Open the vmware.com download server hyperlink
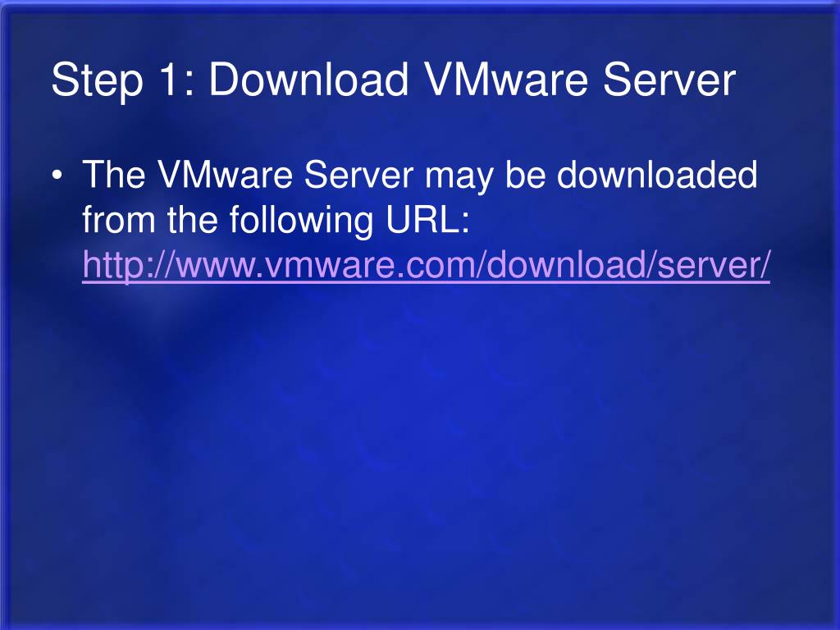This screenshot has width=840, height=630. (x=426, y=265)
